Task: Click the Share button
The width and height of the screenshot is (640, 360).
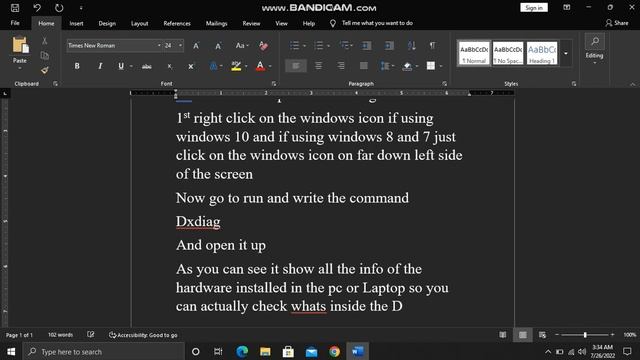Action: [617, 23]
